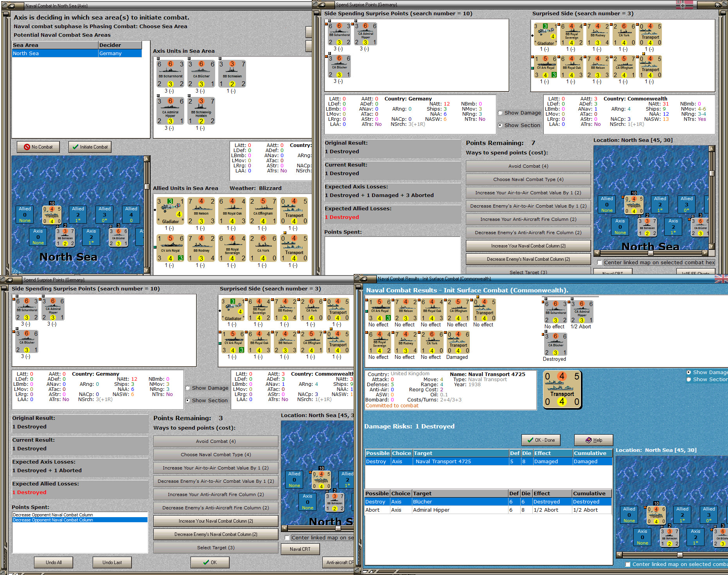Enable center linked map in 3-points-remaining window

[287, 538]
